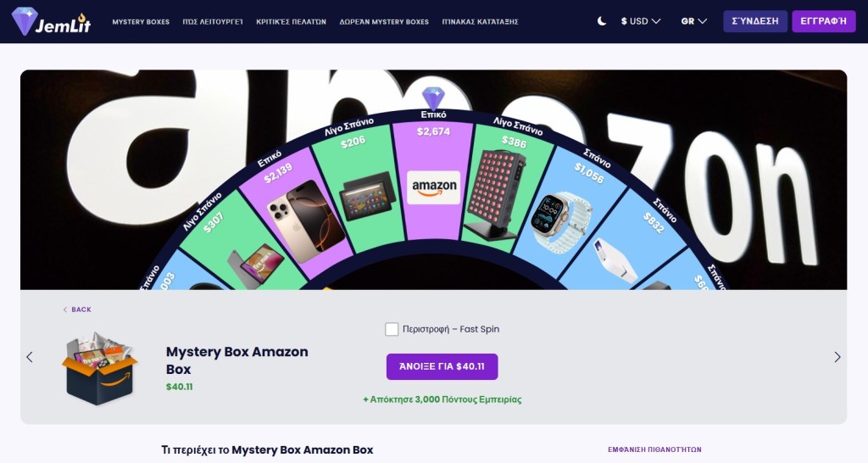
Task: Go to Πίνακας Κατάταξης menu item
Action: coord(480,21)
